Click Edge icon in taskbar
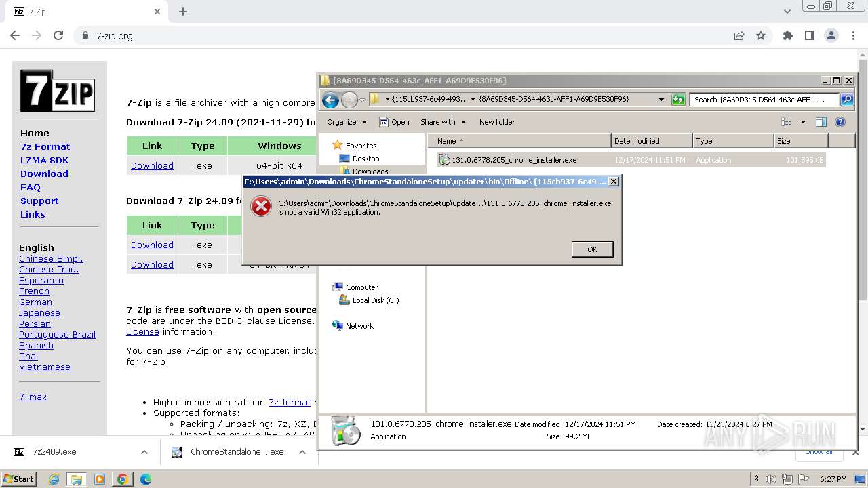Image resolution: width=868 pixels, height=488 pixels. point(145,479)
